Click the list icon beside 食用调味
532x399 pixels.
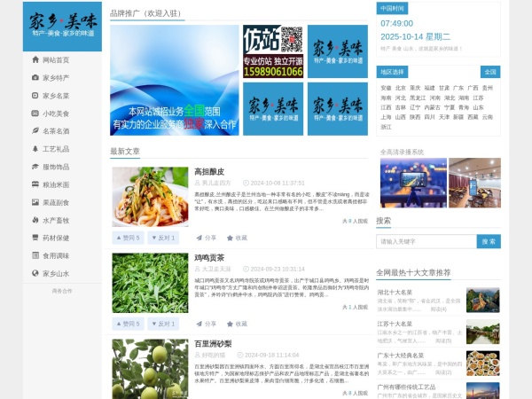[35, 255]
